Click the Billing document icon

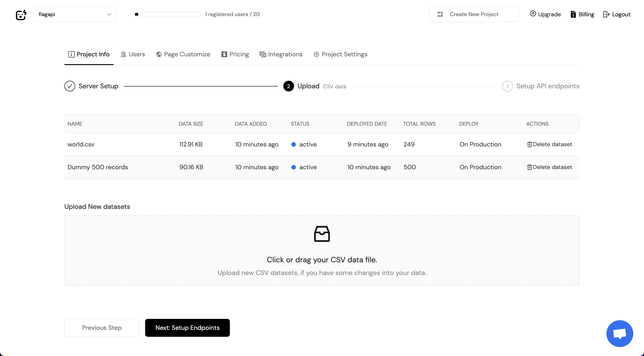tap(573, 14)
